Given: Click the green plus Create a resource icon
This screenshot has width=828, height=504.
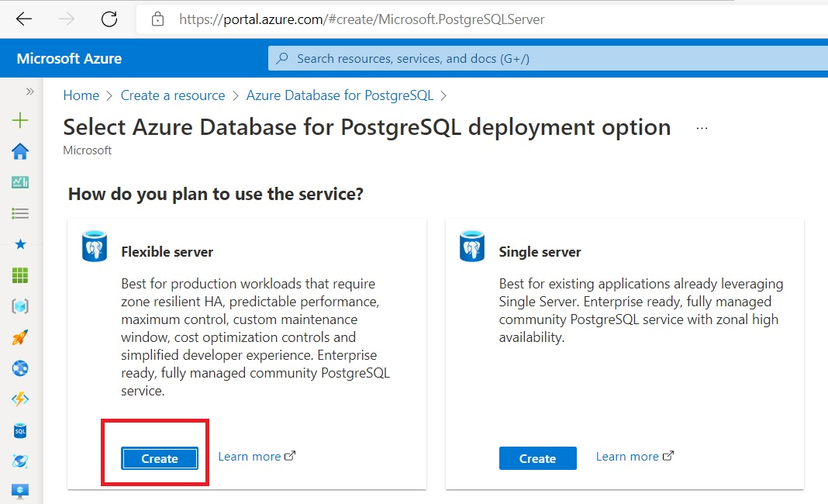Looking at the screenshot, I should 20,120.
